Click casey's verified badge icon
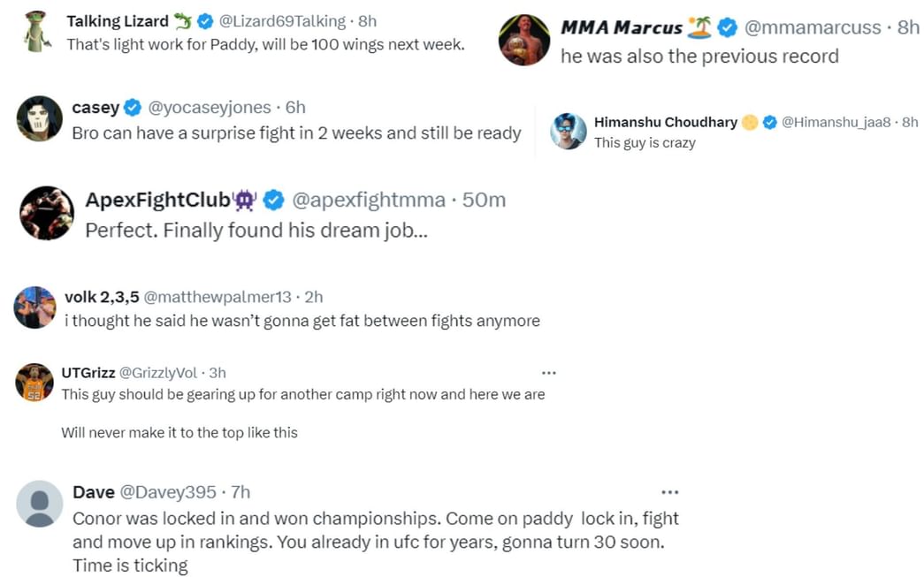This screenshot has height=577, width=924. click(x=133, y=107)
